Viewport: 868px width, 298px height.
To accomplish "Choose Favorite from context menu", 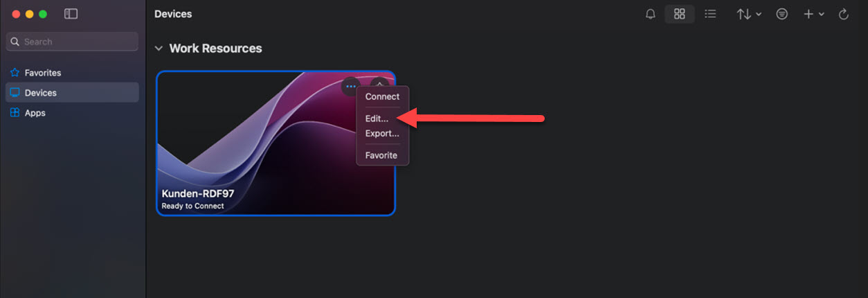I will point(382,155).
